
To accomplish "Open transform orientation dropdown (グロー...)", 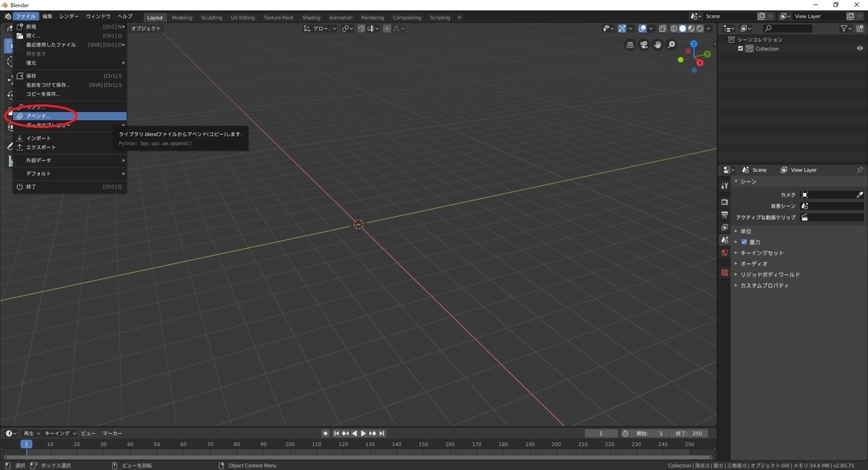I will pyautogui.click(x=320, y=28).
